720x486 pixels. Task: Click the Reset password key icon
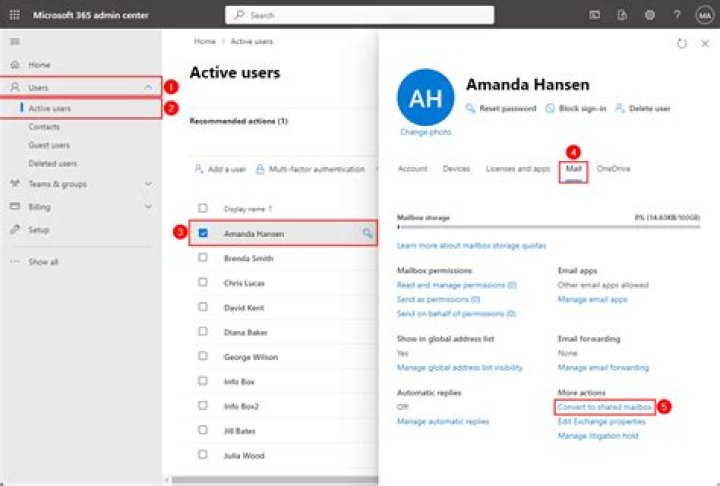click(x=471, y=108)
